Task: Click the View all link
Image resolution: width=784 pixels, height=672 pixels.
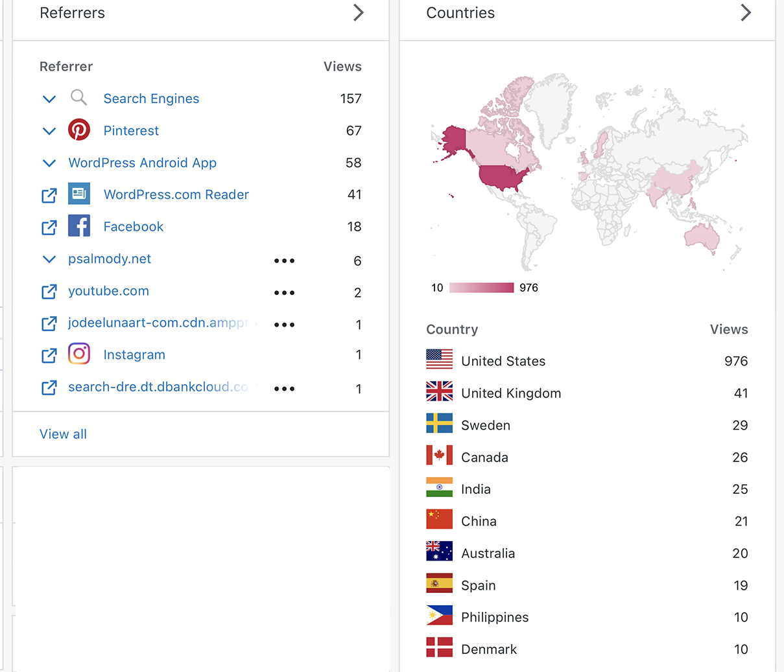Action: point(63,434)
